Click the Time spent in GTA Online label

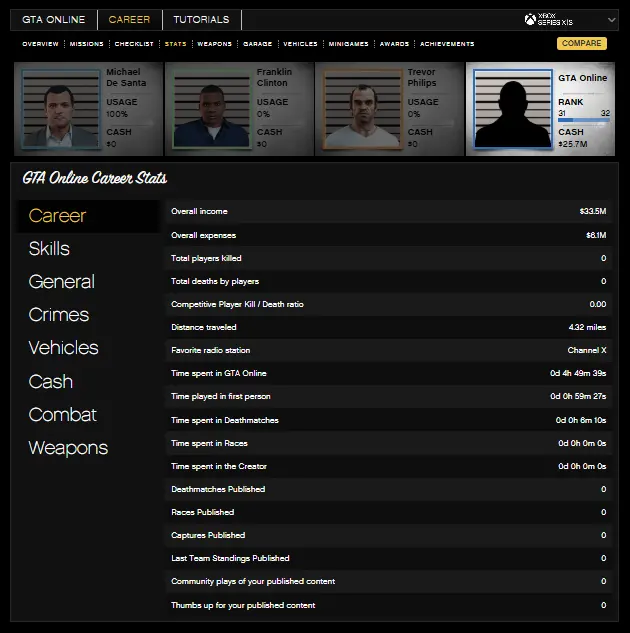click(x=219, y=373)
